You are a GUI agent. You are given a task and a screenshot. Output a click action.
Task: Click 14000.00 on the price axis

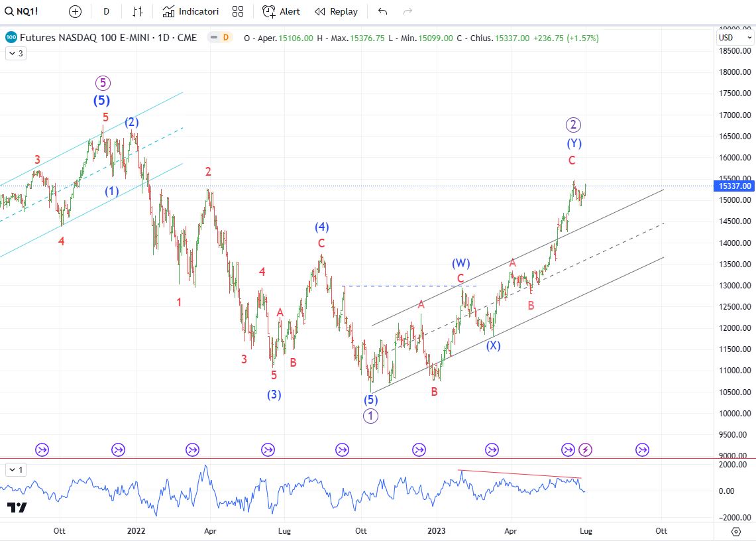coord(735,243)
